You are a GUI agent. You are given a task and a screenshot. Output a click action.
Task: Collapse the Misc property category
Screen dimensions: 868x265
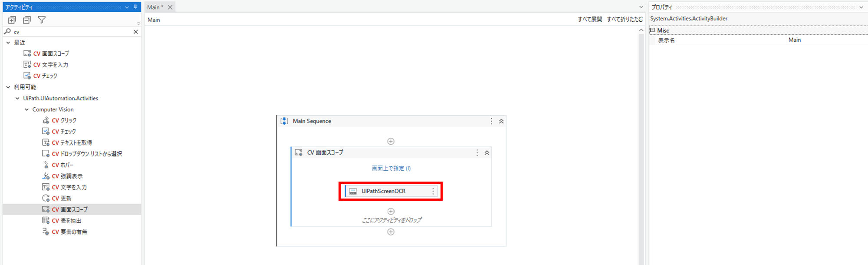[652, 30]
